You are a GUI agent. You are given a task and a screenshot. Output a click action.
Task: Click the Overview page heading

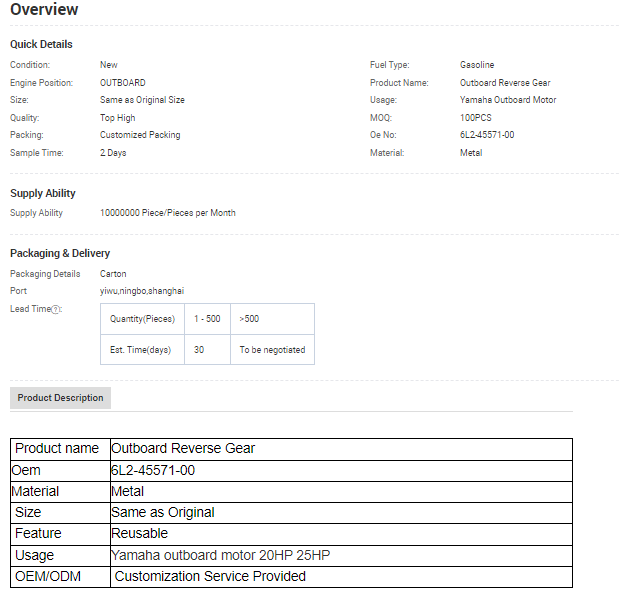[x=44, y=10]
